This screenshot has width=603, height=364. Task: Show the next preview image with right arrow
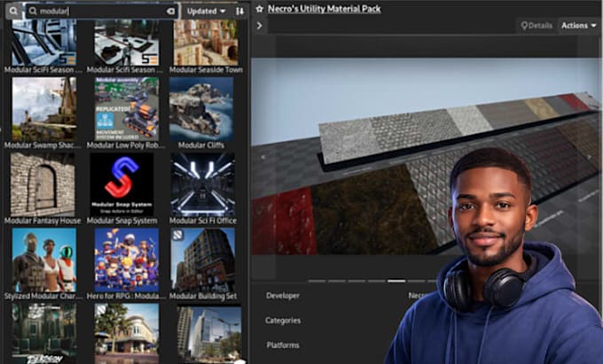click(x=589, y=157)
